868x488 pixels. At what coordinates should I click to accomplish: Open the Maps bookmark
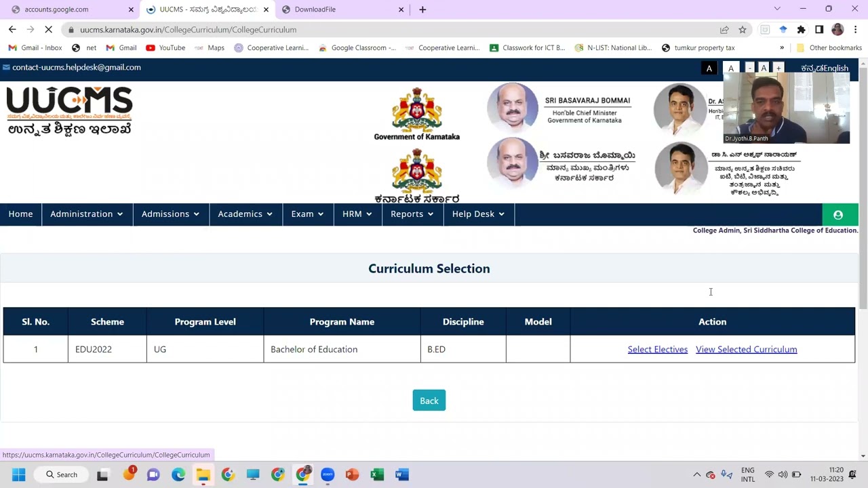pyautogui.click(x=210, y=48)
